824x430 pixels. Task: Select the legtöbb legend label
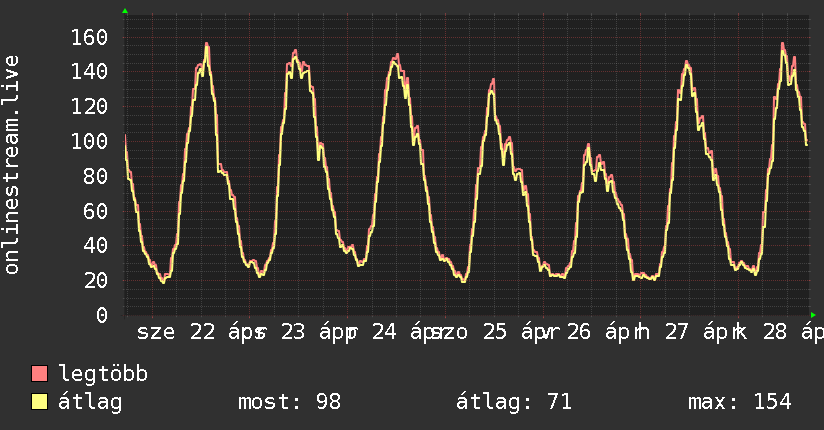coord(103,374)
